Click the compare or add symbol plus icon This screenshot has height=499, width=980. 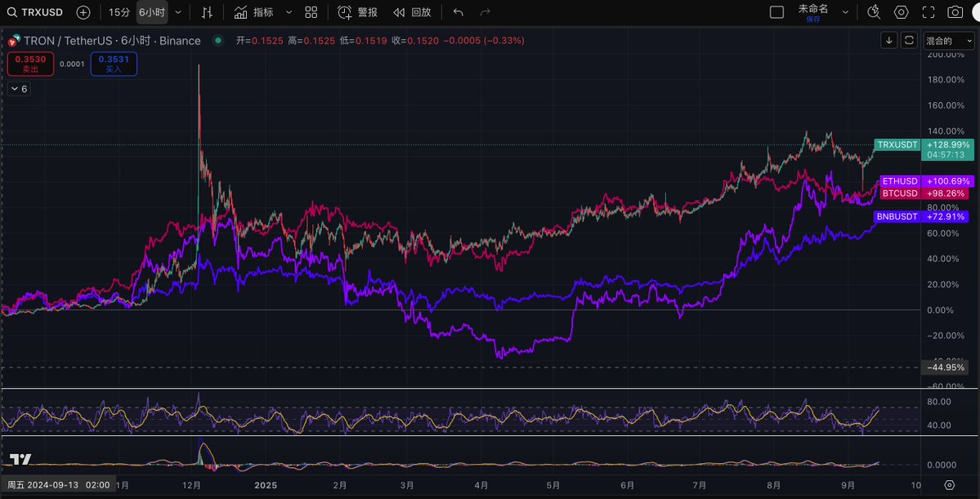83,12
